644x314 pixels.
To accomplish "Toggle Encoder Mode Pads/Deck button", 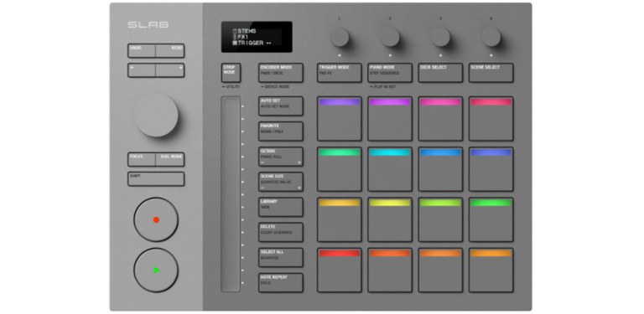I will (x=281, y=73).
